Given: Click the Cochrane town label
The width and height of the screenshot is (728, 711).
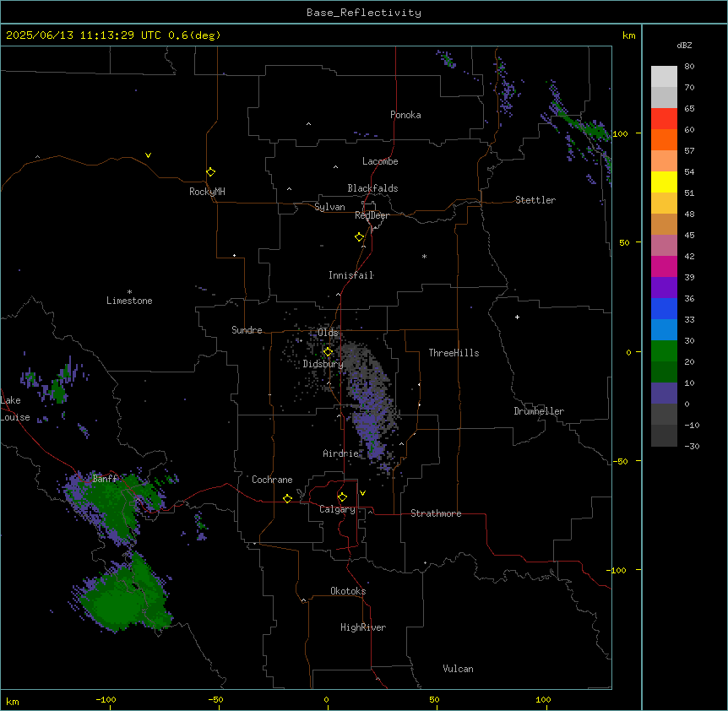Looking at the screenshot, I should 272,480.
